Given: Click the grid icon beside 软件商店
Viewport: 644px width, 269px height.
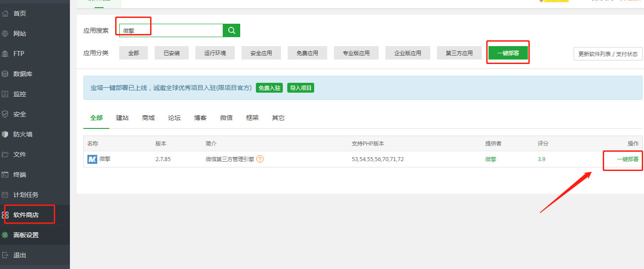Looking at the screenshot, I should tap(5, 215).
